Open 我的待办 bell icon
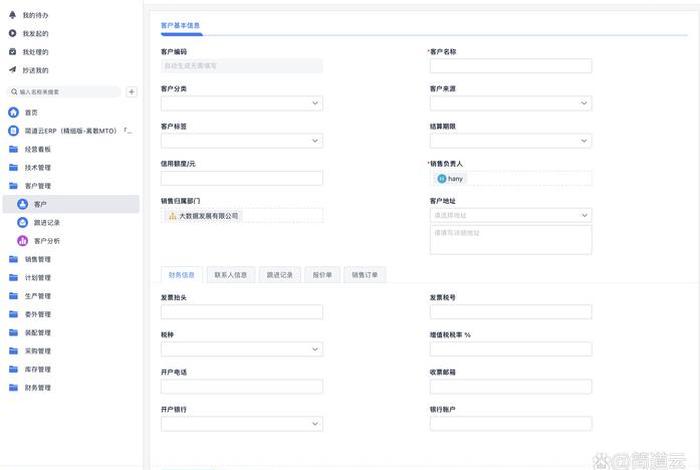This screenshot has width=700, height=470. [x=12, y=15]
